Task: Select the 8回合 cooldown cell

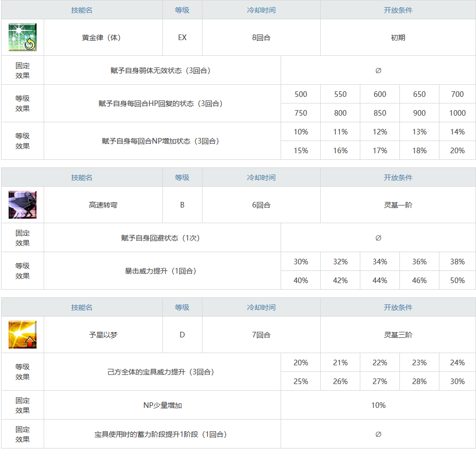Action: [261, 38]
